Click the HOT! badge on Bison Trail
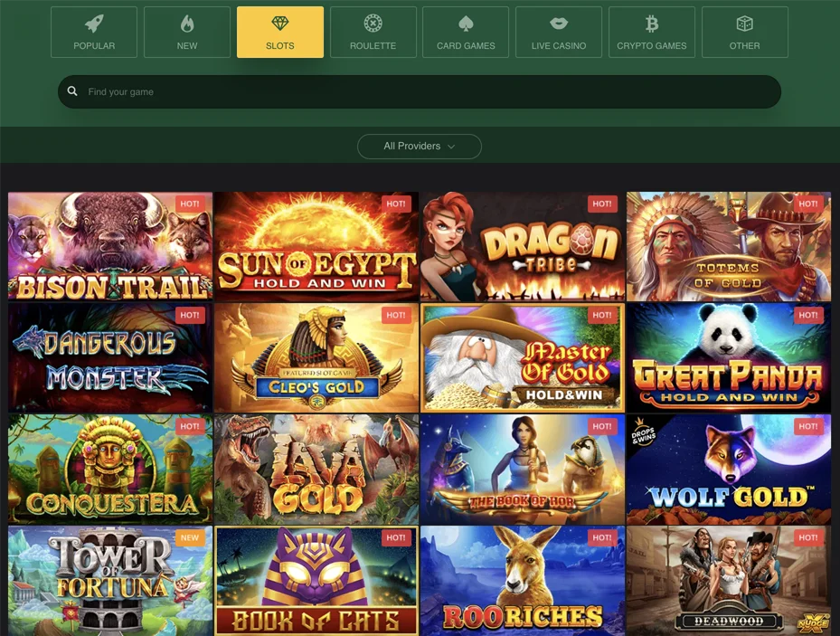The image size is (840, 636). [x=190, y=204]
